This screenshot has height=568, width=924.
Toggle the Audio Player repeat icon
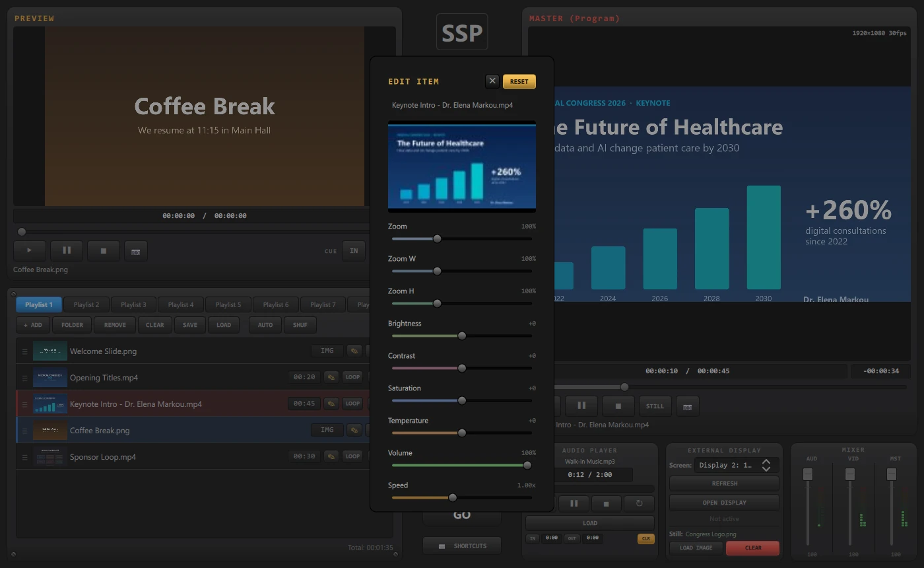(639, 503)
